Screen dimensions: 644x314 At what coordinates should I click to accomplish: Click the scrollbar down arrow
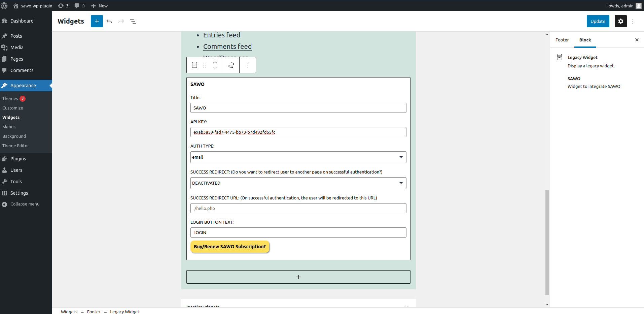[547, 305]
